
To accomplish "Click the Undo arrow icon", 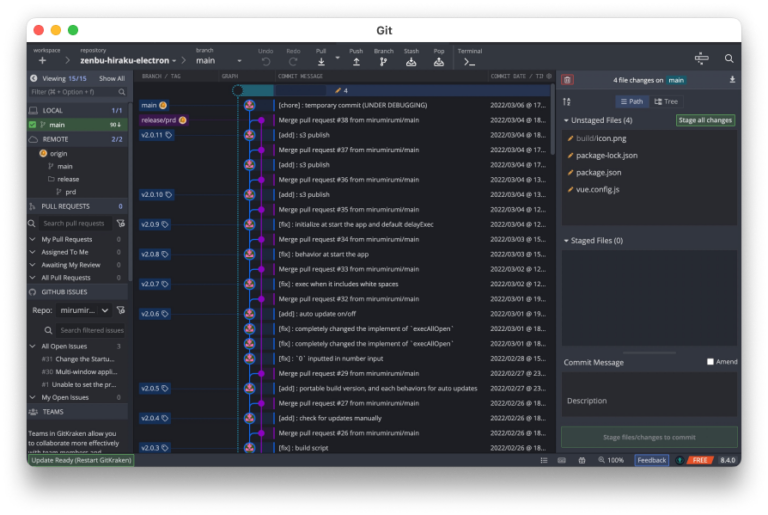I will 265,62.
